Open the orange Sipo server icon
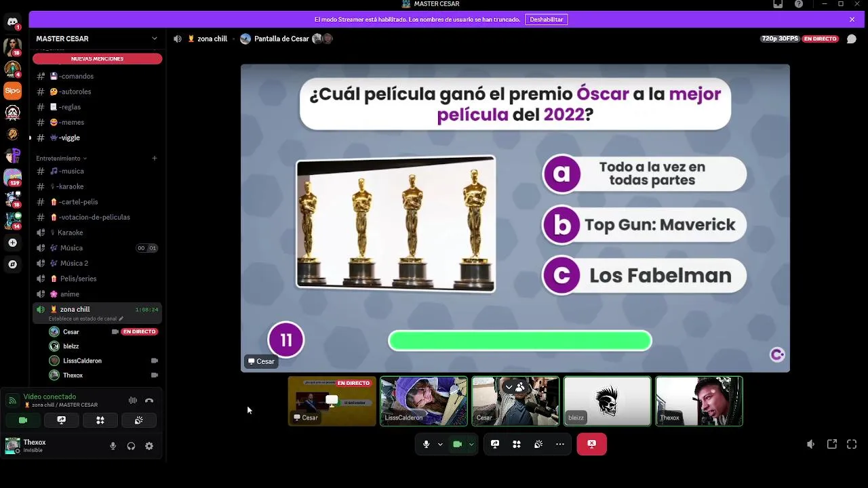The height and width of the screenshot is (488, 868). tap(12, 90)
